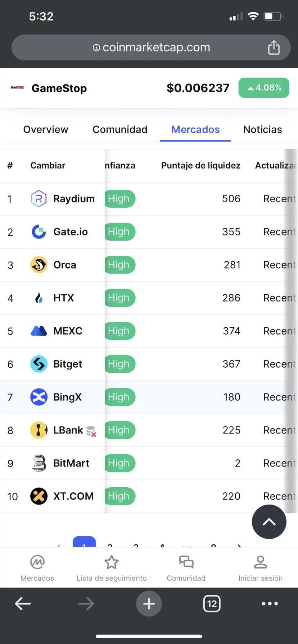Tap the BingX exchange logo
Image resolution: width=298 pixels, height=644 pixels.
[39, 397]
